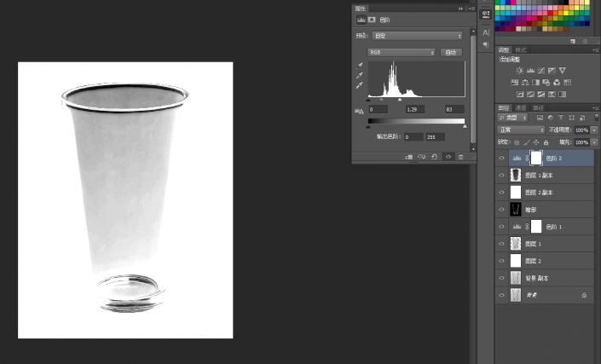Open the layer filter type dropdown
The width and height of the screenshot is (601, 364).
[x=512, y=118]
